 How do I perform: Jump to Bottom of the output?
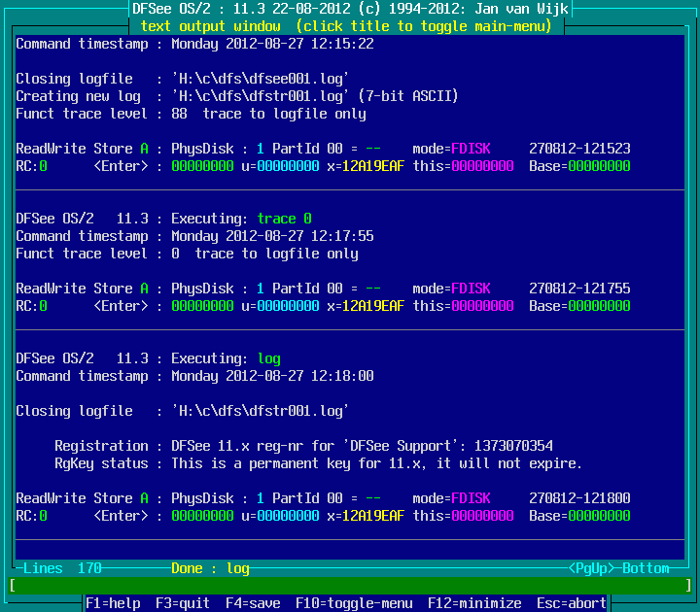(x=646, y=568)
